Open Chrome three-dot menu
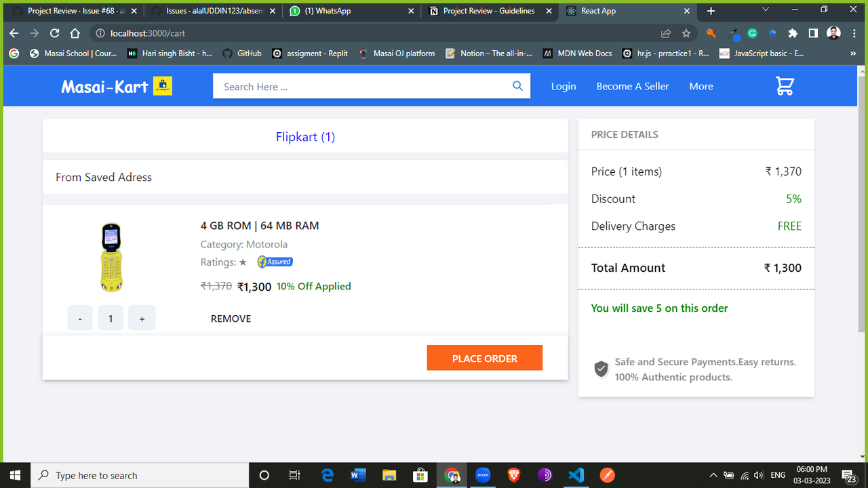 click(854, 33)
